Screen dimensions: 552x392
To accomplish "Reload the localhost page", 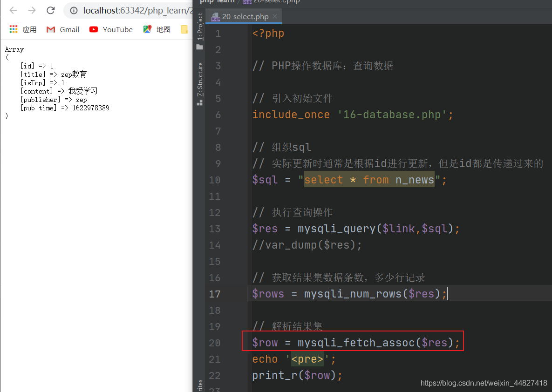I will click(51, 10).
